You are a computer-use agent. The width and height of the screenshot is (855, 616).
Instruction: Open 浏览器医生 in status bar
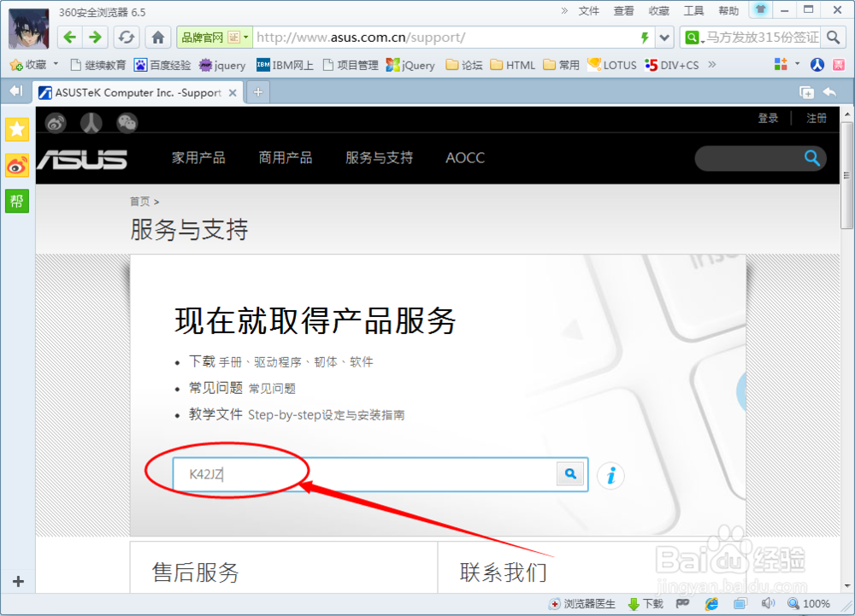(x=582, y=603)
